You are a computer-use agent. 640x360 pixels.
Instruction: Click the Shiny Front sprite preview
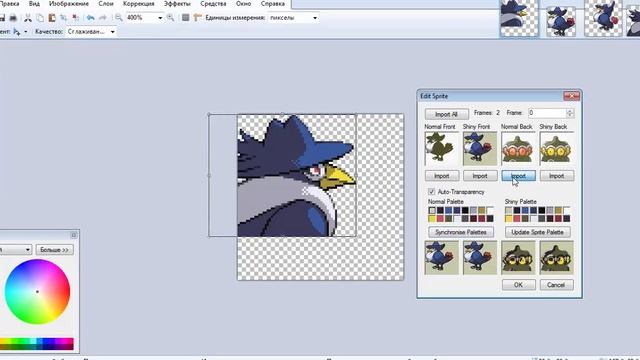click(480, 149)
